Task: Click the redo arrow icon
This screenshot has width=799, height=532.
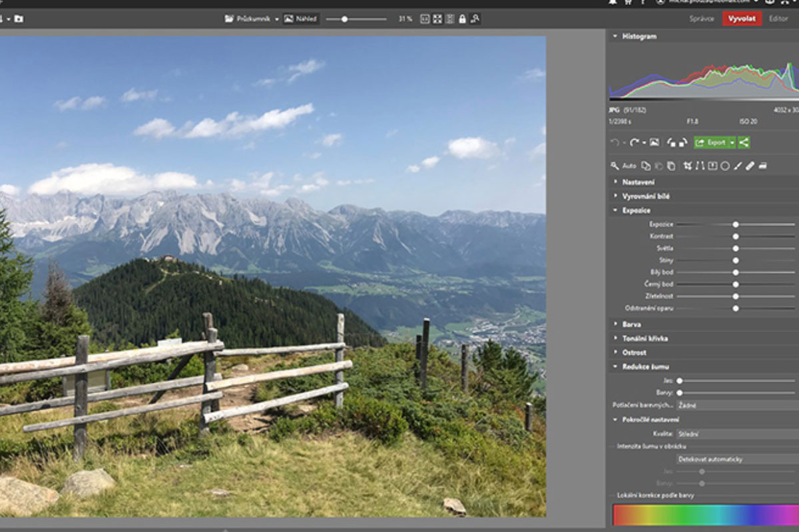Action: tap(634, 142)
